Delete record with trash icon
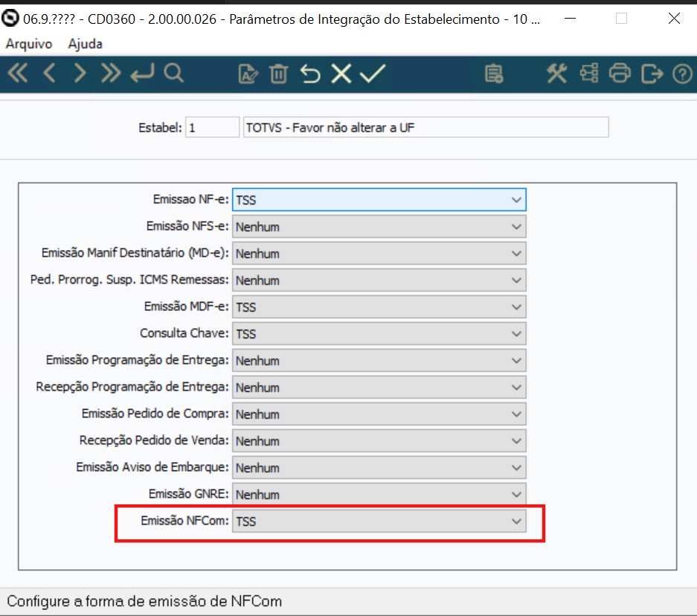Screen dimensions: 697x616 click(279, 74)
